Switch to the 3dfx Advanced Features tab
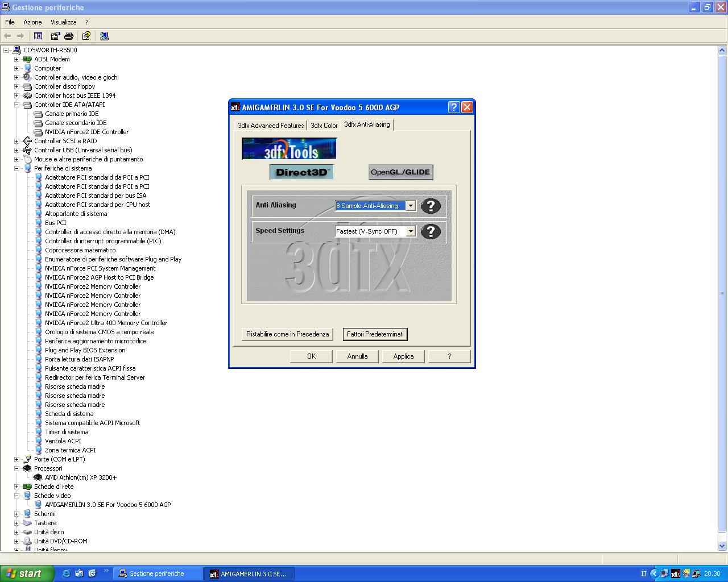728x582 pixels. point(271,126)
